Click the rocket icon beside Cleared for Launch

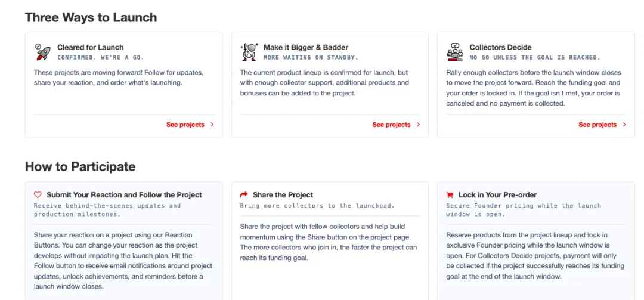click(43, 52)
